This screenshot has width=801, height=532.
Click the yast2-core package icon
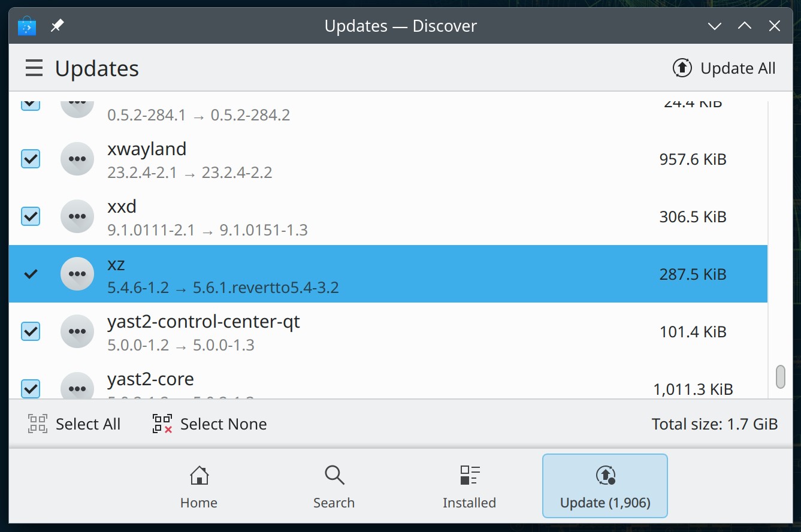click(x=77, y=386)
